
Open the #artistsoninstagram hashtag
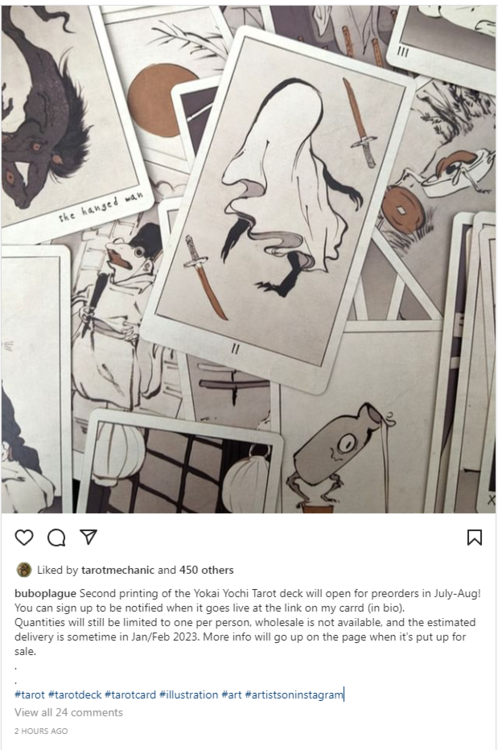pyautogui.click(x=294, y=695)
